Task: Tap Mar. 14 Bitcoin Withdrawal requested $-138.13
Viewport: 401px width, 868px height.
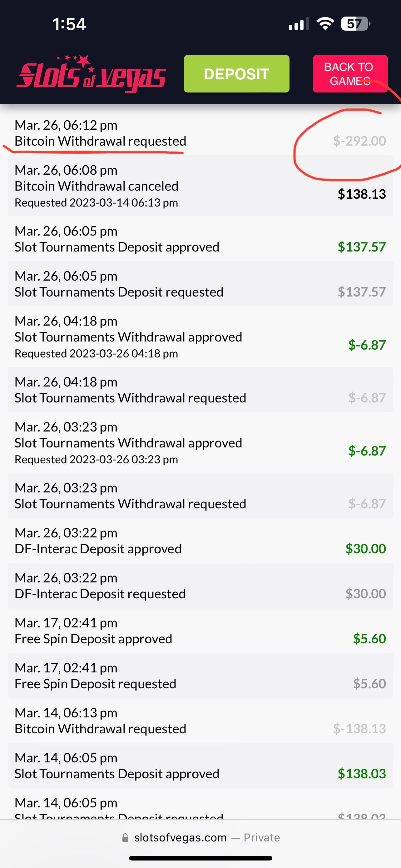Action: click(200, 721)
